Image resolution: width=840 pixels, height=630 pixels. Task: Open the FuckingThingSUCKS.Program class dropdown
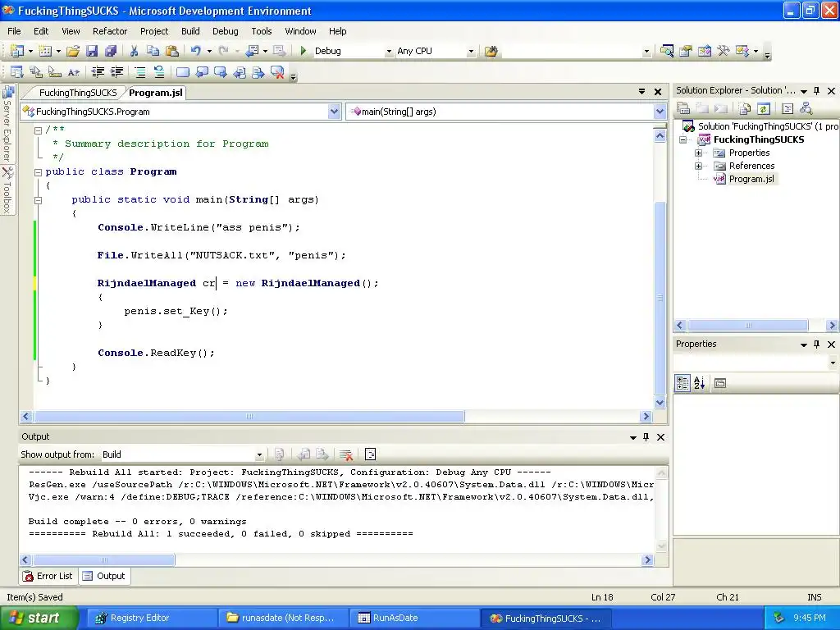tap(335, 112)
